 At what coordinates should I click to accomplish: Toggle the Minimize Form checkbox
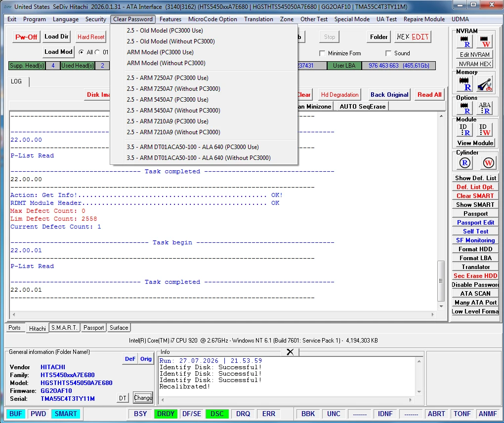[x=322, y=53]
